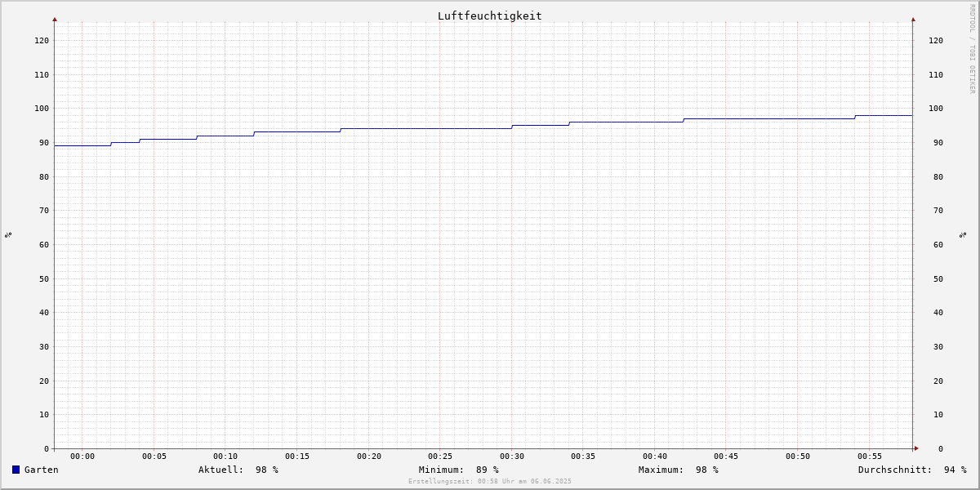Click the 60 label on right y-axis
The height and width of the screenshot is (490, 980).
coord(938,245)
